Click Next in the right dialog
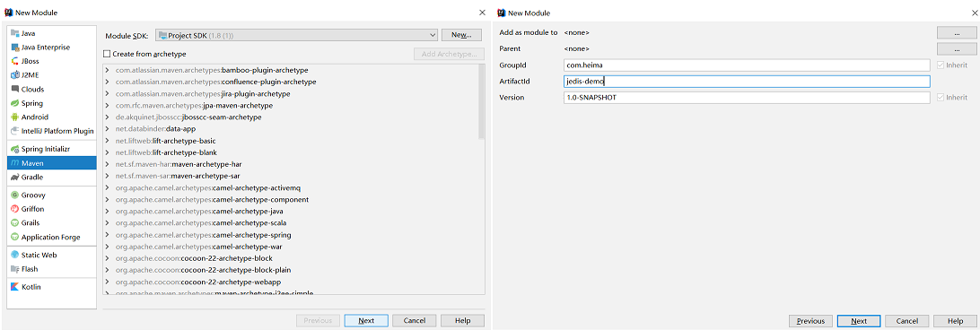This screenshot has width=980, height=330. 860,321
